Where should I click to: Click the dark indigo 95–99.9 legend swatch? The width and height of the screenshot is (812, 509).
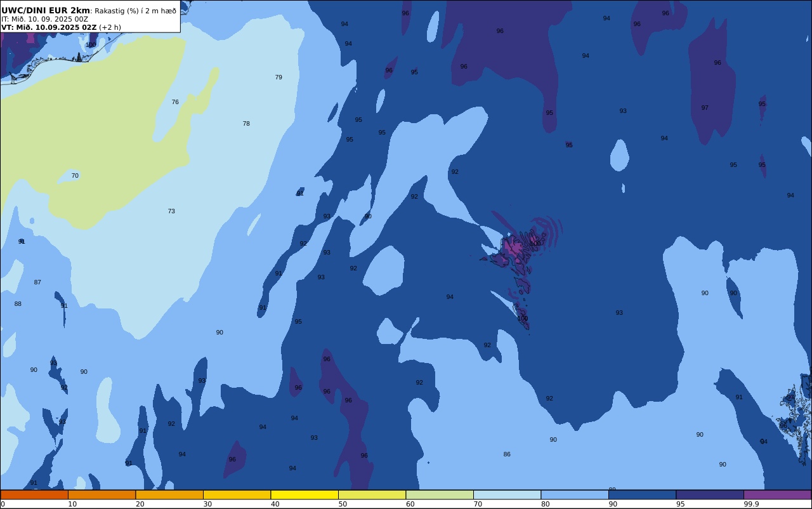pyautogui.click(x=710, y=494)
